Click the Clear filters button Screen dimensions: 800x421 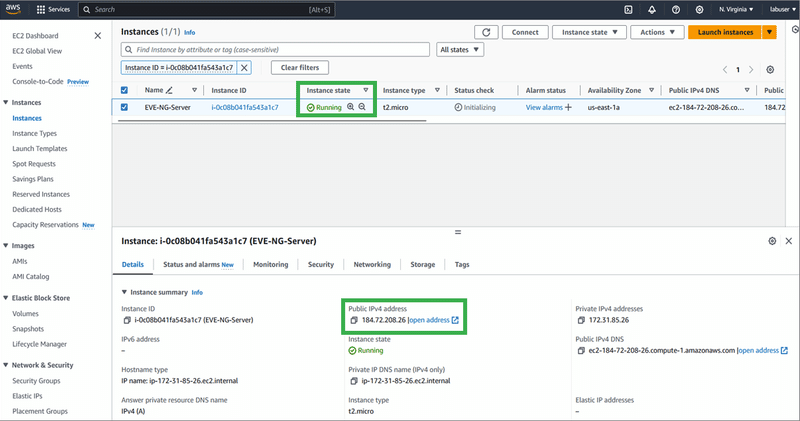[299, 67]
